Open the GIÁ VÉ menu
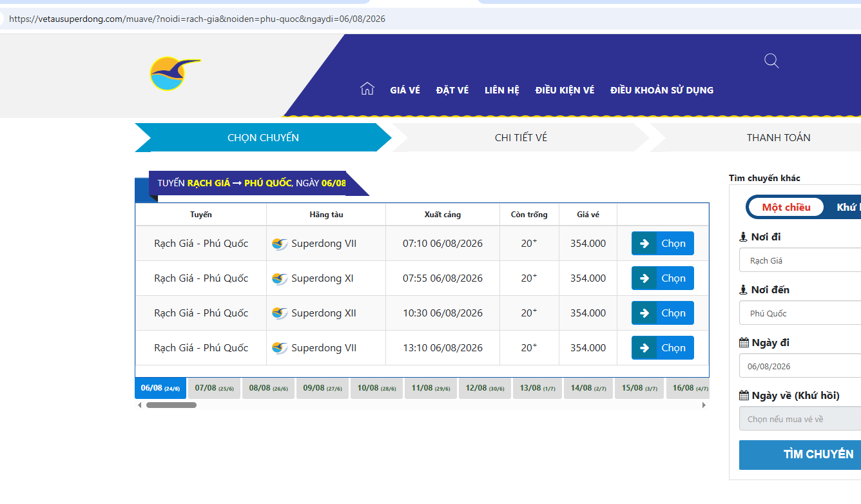The width and height of the screenshot is (861, 504). (x=405, y=90)
